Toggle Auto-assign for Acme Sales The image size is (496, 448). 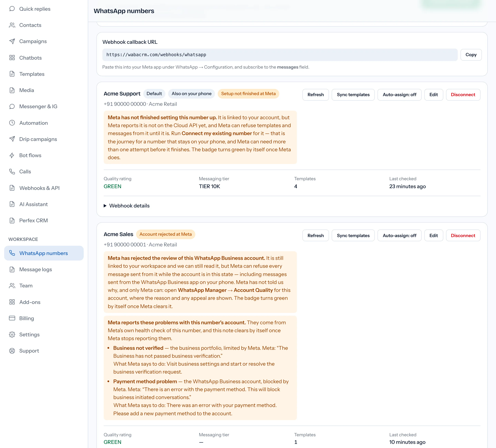pyautogui.click(x=399, y=236)
